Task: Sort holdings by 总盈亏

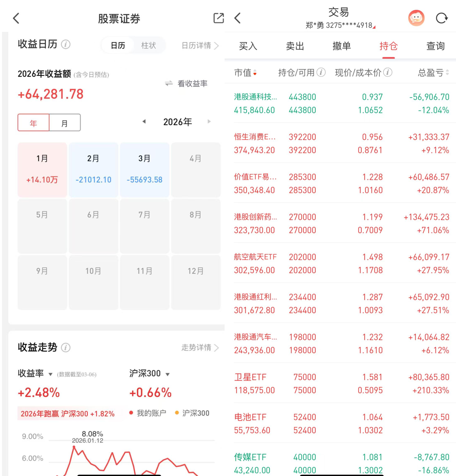Action: (x=433, y=72)
